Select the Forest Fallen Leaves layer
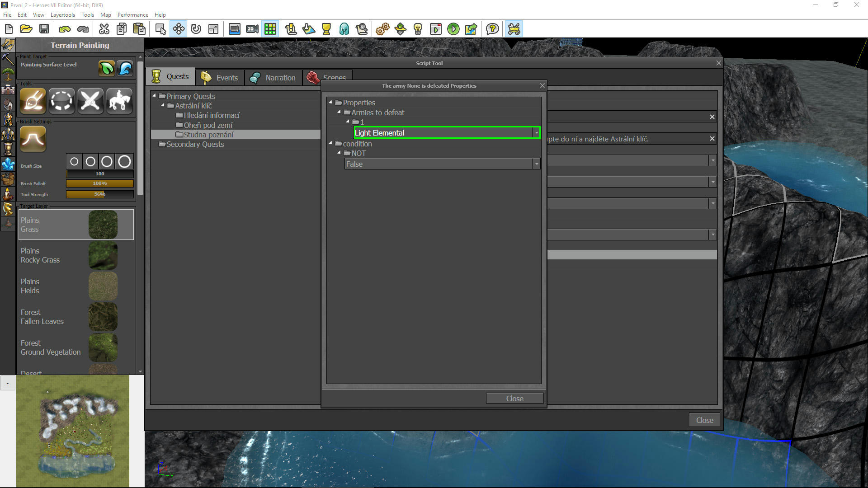This screenshot has height=488, width=868. pos(76,317)
